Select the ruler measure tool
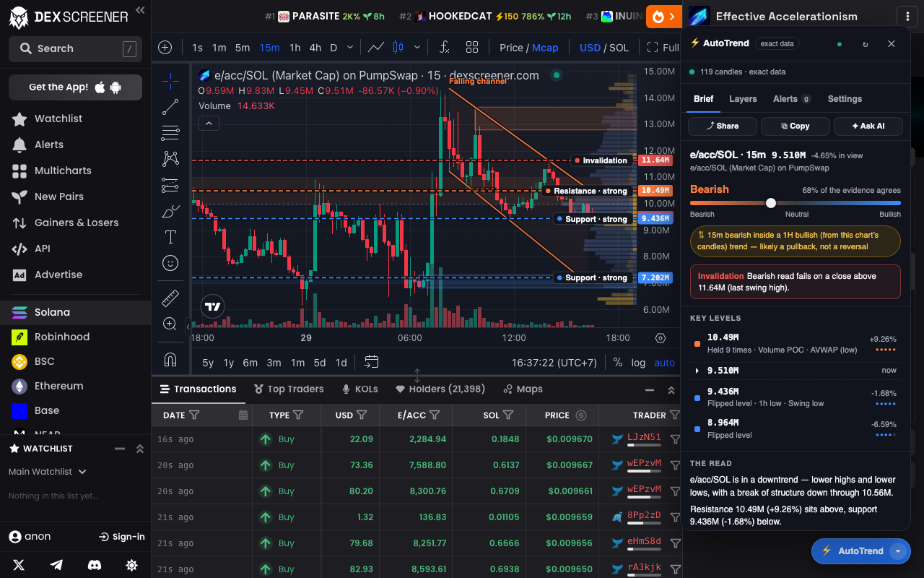This screenshot has height=578, width=924. click(x=170, y=298)
